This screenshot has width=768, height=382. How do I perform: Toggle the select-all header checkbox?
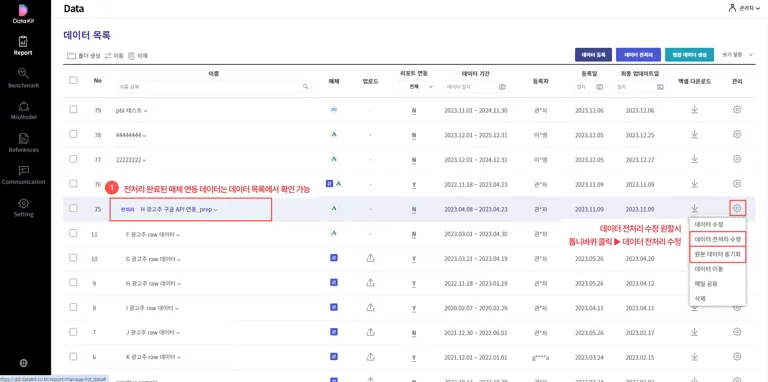coord(73,80)
